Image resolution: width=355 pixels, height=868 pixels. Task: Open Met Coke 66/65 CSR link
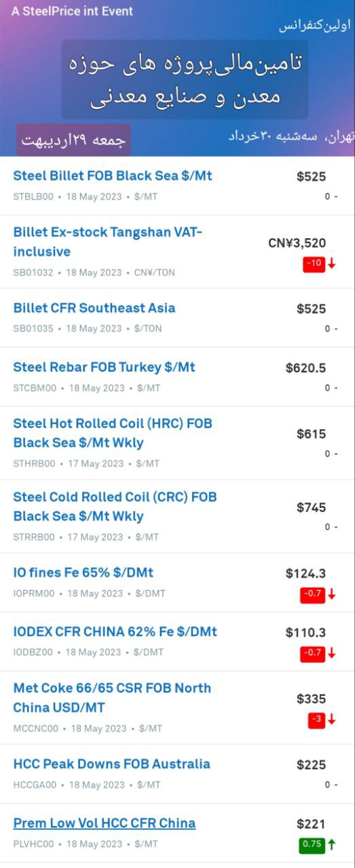tap(112, 698)
